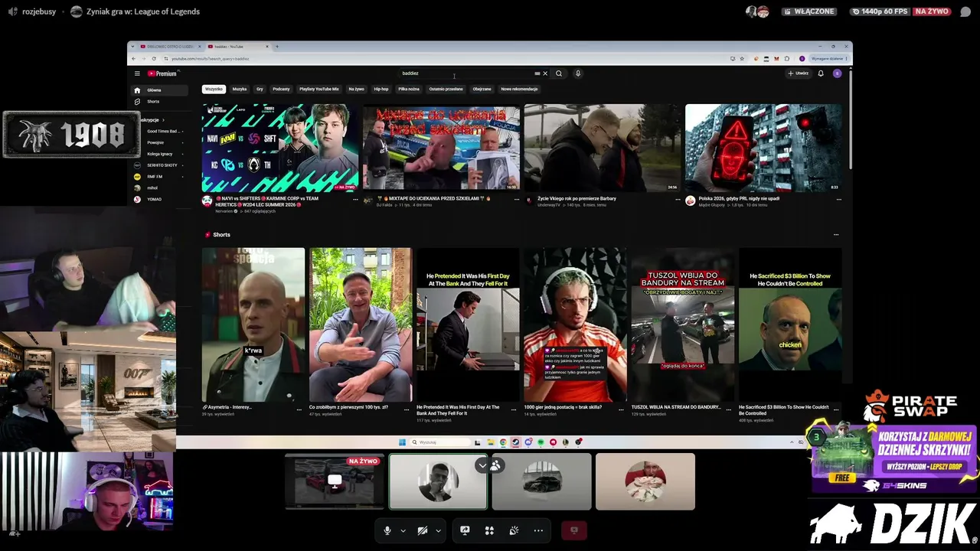The image size is (980, 551).
Task: Toggle the camera on/off button
Action: pos(423,530)
